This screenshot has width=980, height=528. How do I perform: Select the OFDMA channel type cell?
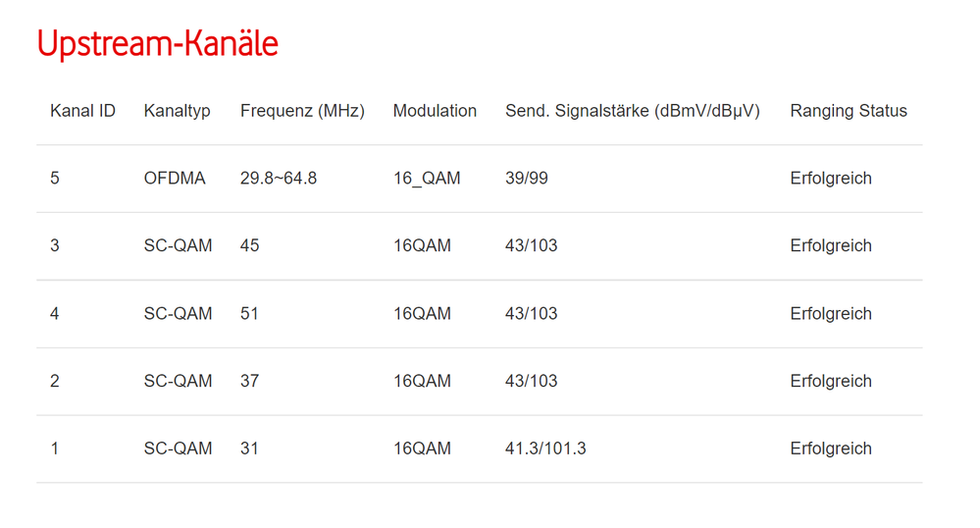175,179
